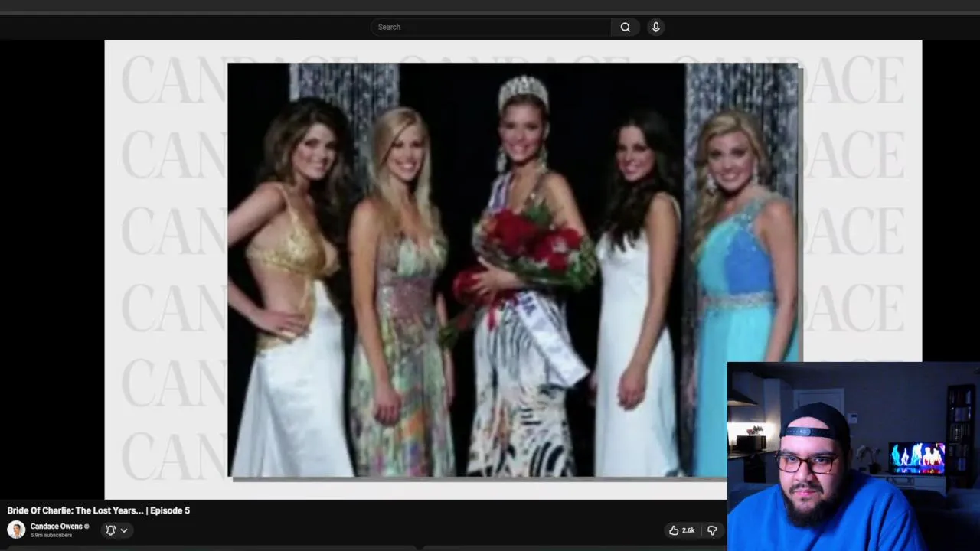Click the verified badge beside Candace Owens
980x551 pixels.
(87, 527)
